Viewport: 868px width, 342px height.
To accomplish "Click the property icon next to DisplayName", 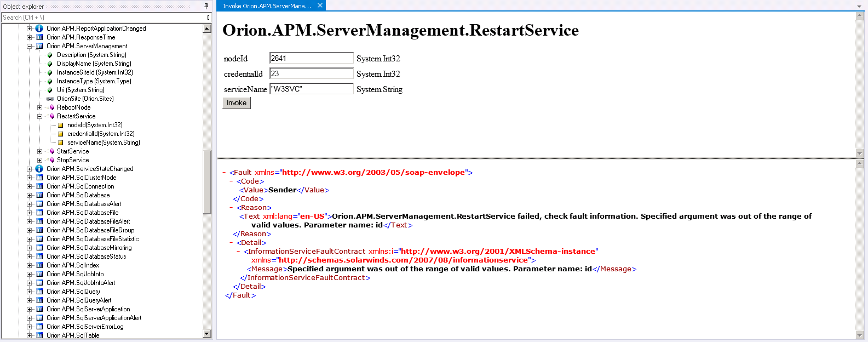I will (x=50, y=64).
